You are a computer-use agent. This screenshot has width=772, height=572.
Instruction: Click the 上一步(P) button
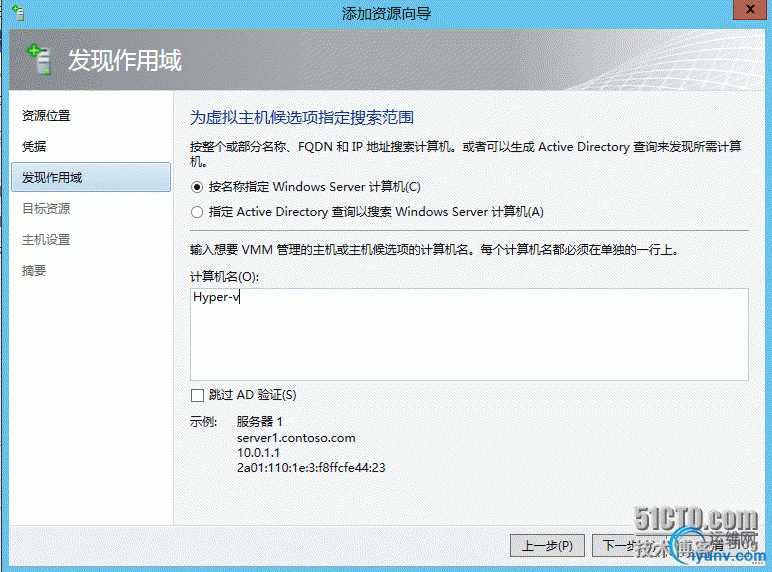click(547, 545)
